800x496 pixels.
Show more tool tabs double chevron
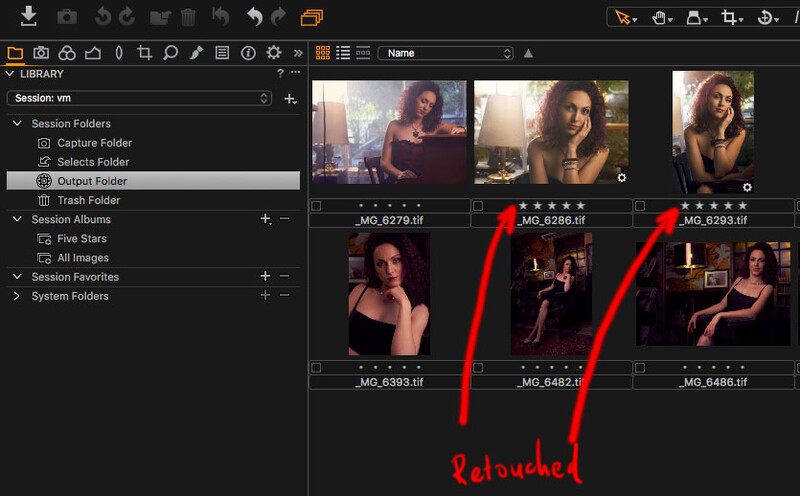[298, 53]
